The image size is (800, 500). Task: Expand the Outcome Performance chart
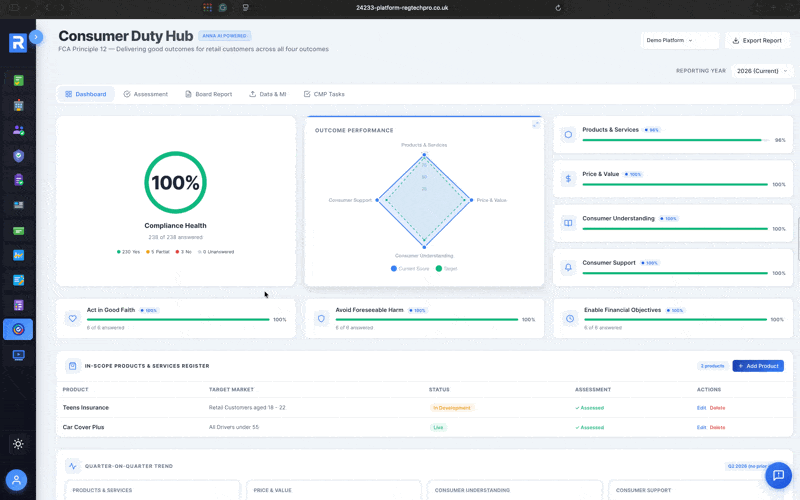pyautogui.click(x=536, y=124)
